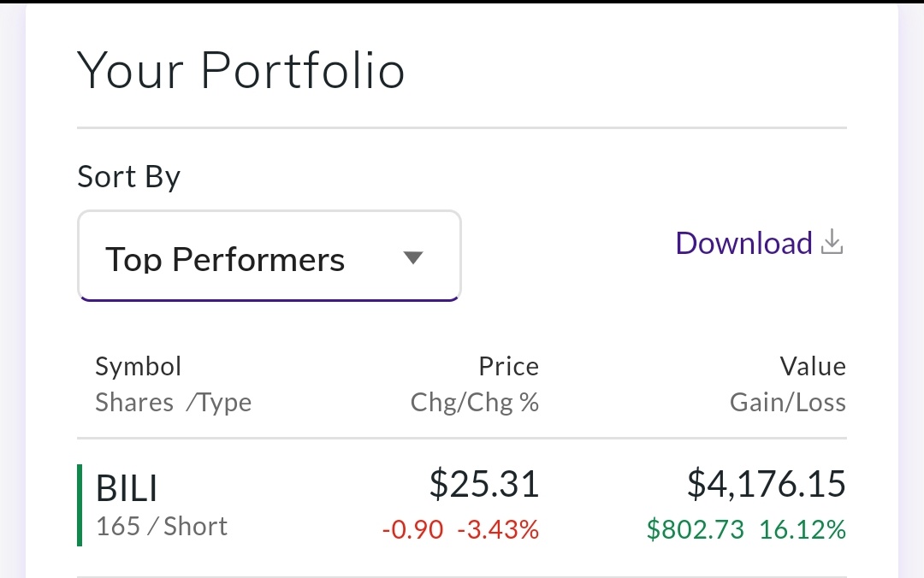Click the $4,176.15 position value
Viewport: 924px width, 578px height.
[767, 484]
